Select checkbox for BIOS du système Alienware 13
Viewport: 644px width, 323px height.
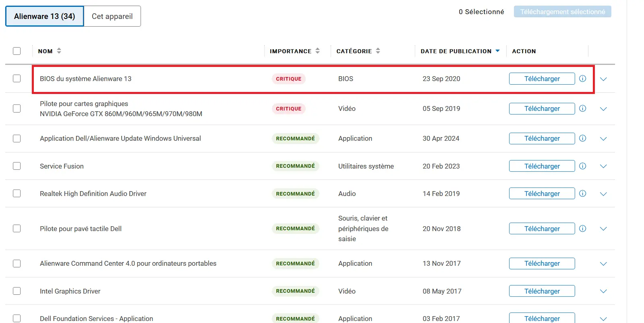[17, 79]
